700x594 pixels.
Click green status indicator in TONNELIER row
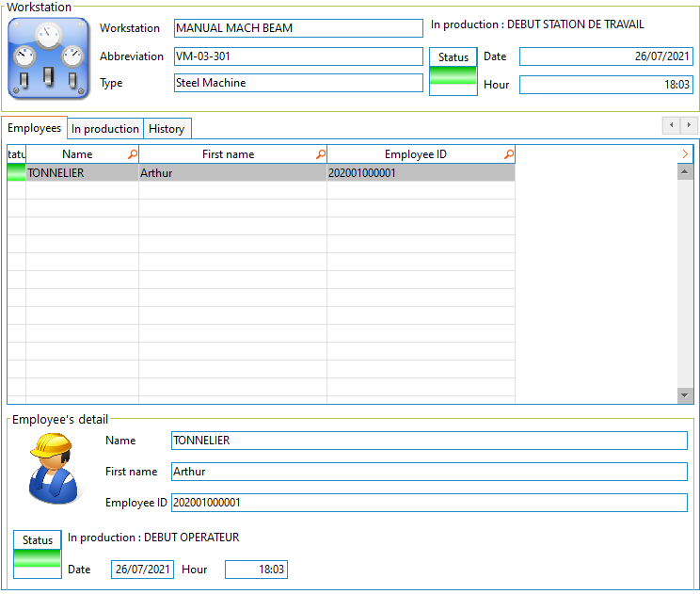(x=16, y=173)
